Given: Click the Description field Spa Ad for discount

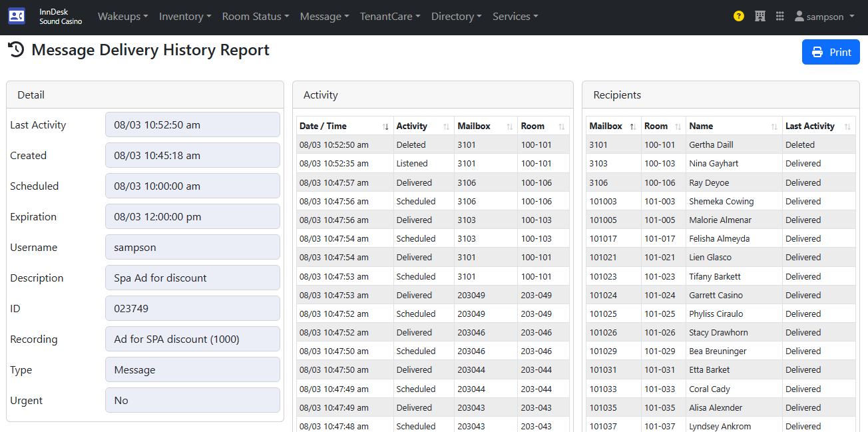Looking at the screenshot, I should (192, 278).
